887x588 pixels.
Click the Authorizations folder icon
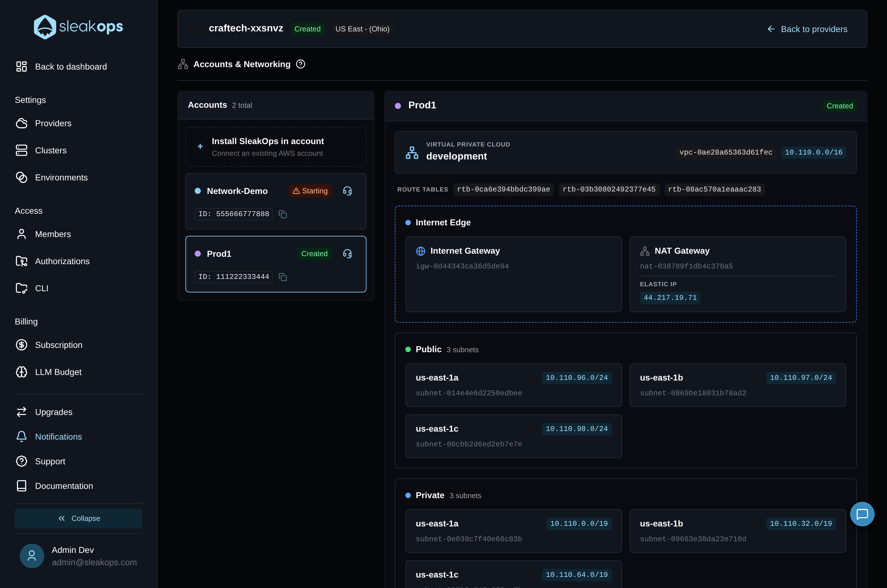(x=22, y=261)
